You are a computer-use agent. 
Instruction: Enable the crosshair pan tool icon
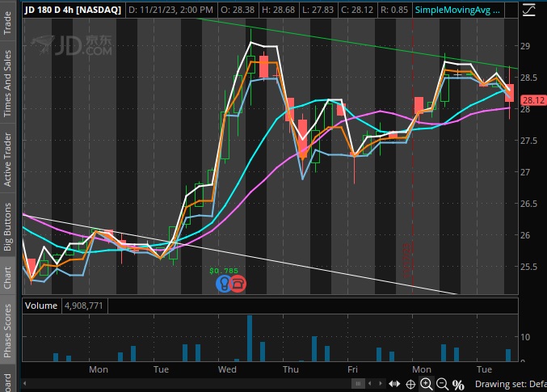[411, 384]
